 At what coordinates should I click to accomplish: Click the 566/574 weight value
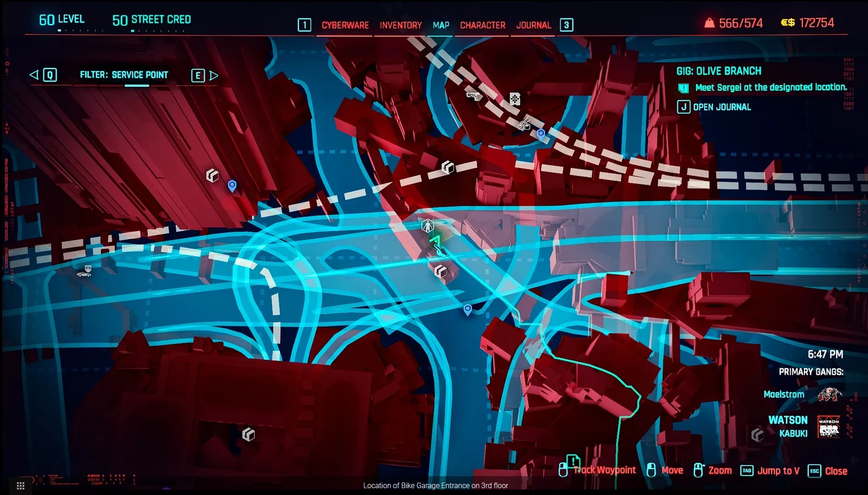[741, 23]
